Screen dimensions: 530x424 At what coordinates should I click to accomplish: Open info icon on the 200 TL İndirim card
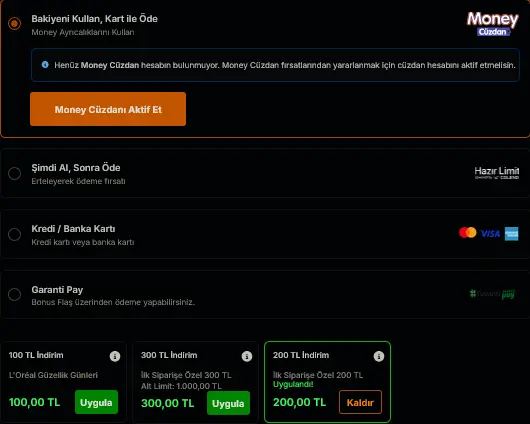point(379,356)
